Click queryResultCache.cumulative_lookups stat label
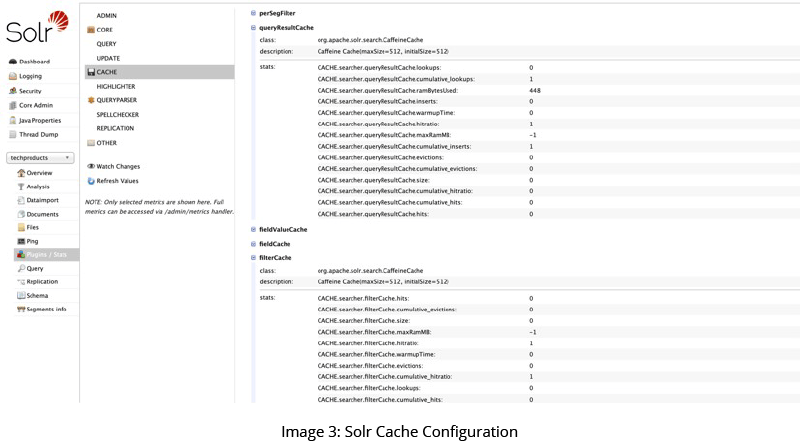 396,79
